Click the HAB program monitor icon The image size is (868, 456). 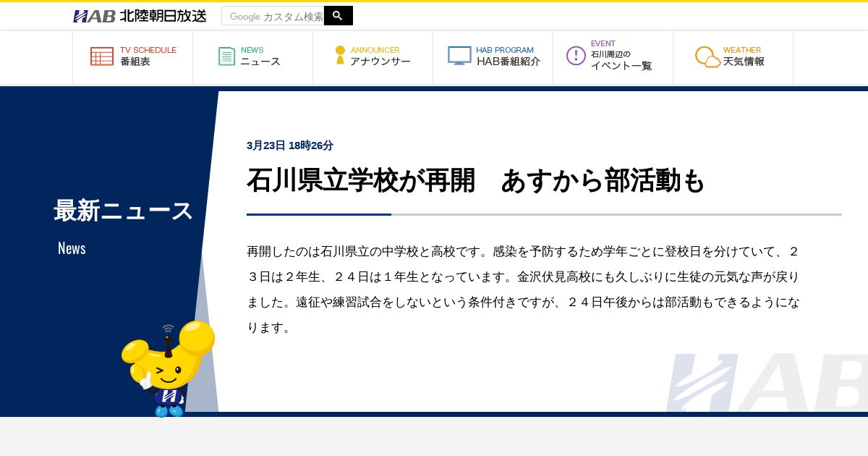(459, 56)
